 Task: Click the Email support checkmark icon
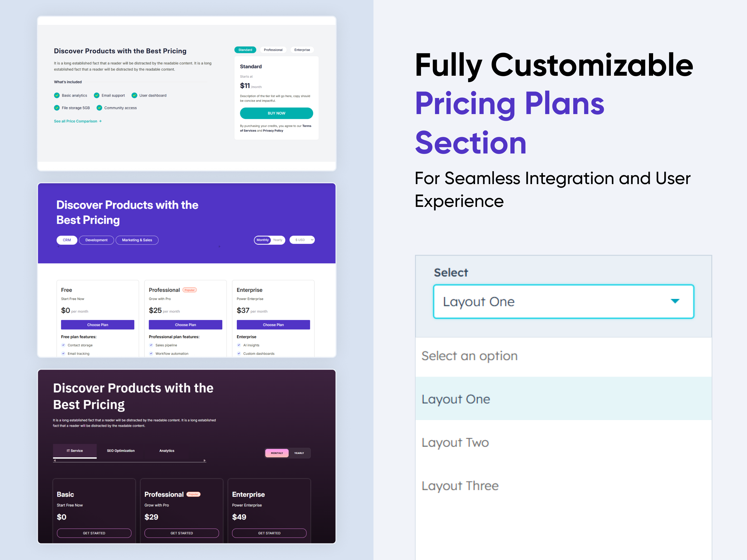[96, 95]
